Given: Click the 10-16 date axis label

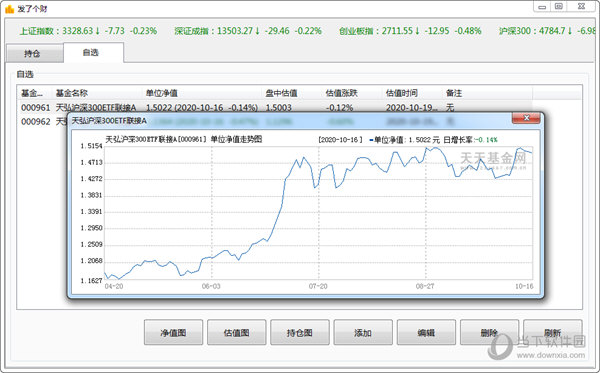Looking at the screenshot, I should (524, 286).
